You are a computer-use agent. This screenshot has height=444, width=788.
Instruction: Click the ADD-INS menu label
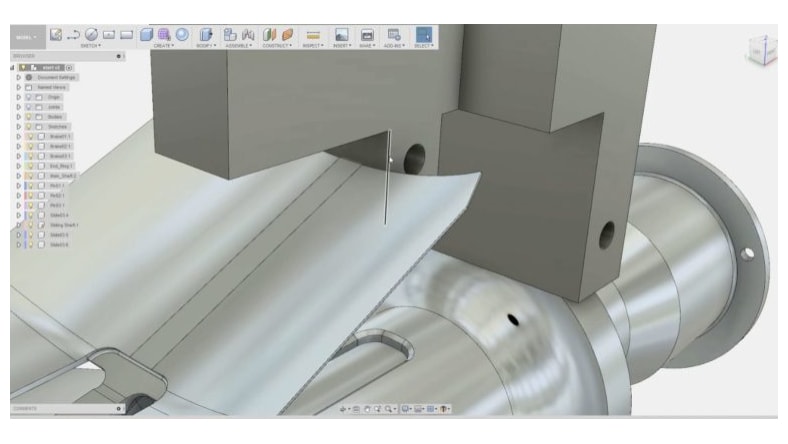tap(393, 46)
